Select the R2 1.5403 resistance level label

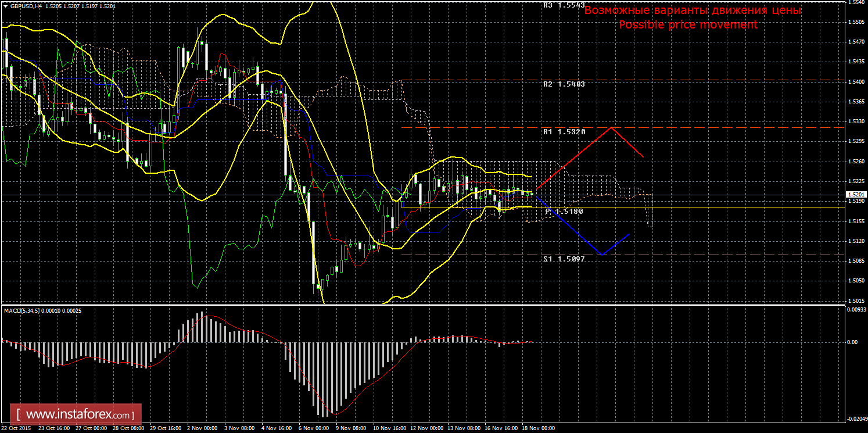[x=564, y=84]
